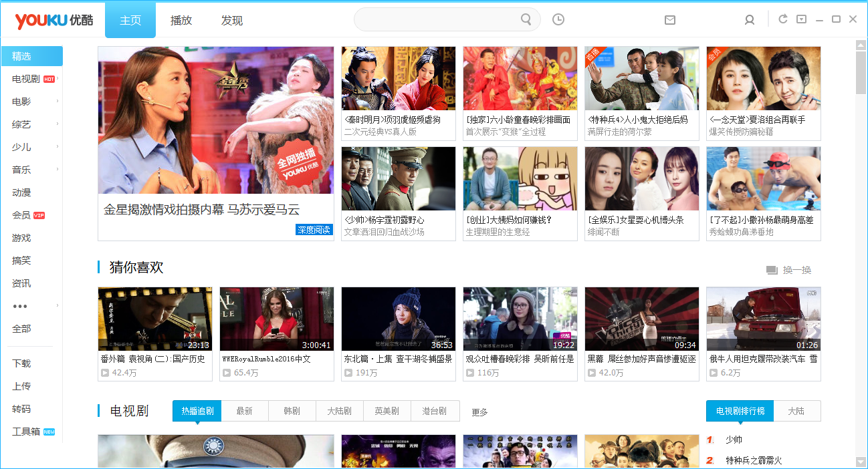Open the messages envelope icon

(x=670, y=20)
